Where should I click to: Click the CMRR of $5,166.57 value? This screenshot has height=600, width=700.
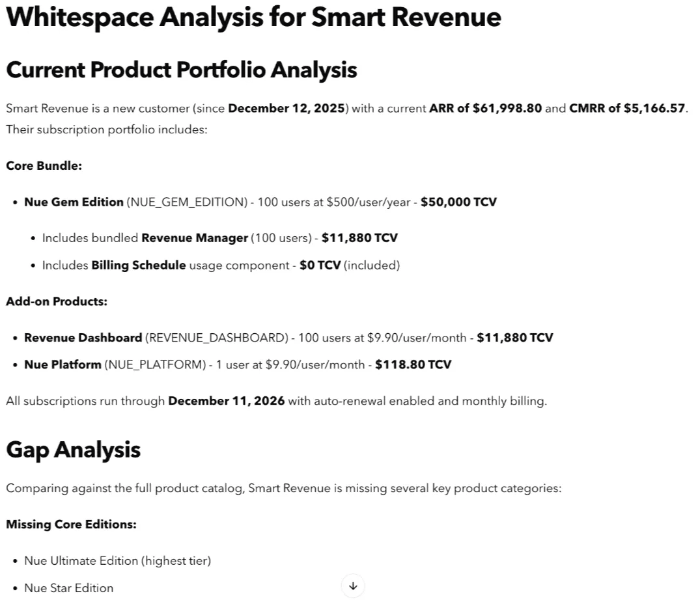point(626,108)
